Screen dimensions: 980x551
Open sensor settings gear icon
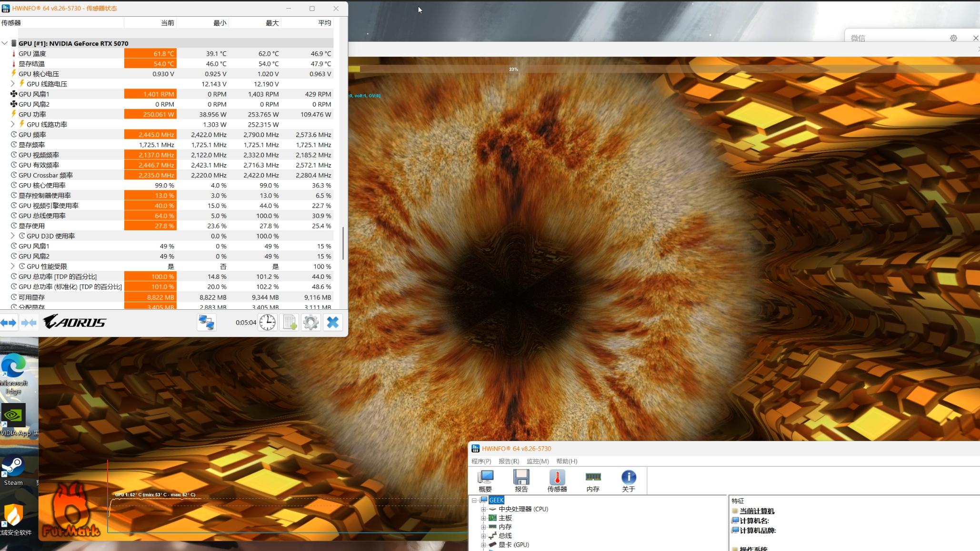(311, 323)
